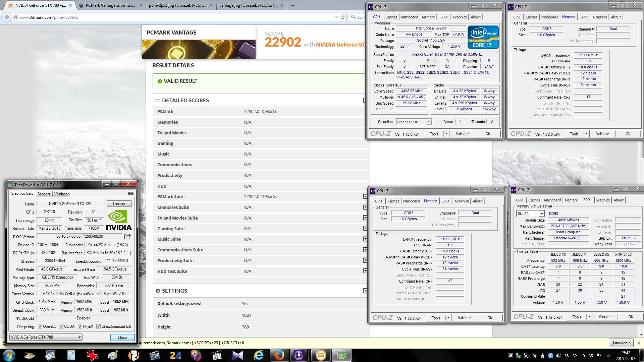The height and width of the screenshot is (362, 644).
Task: Switch to the pcmv2p11.jpg browser tab
Action: (178, 5)
